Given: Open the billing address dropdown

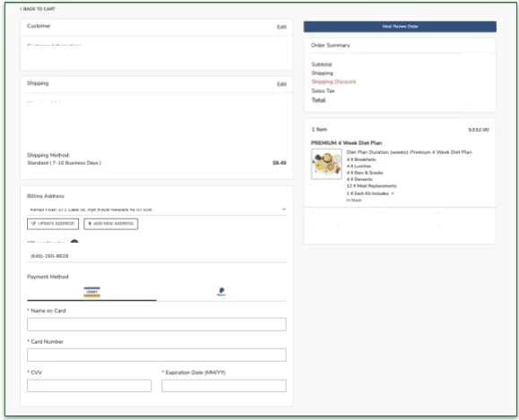Looking at the screenshot, I should 157,210.
